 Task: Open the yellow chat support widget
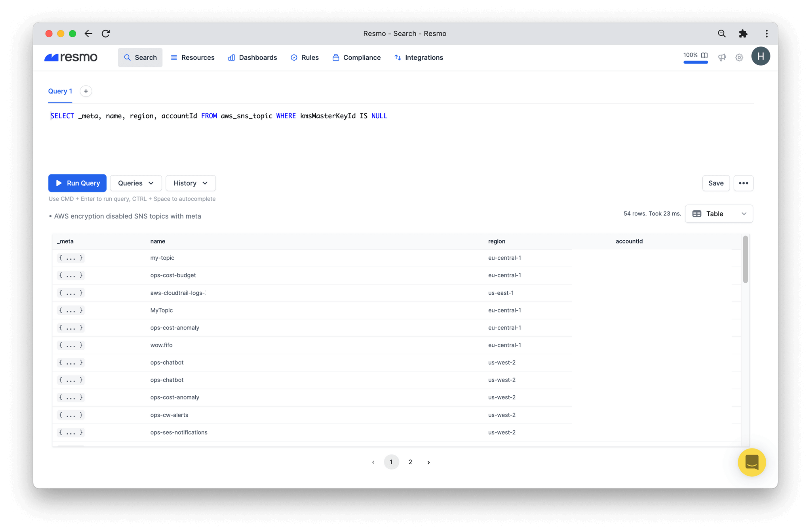coord(751,462)
